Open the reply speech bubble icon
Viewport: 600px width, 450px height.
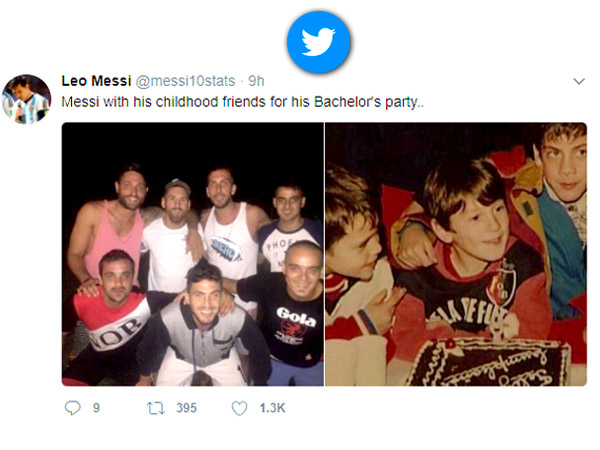[x=72, y=408]
